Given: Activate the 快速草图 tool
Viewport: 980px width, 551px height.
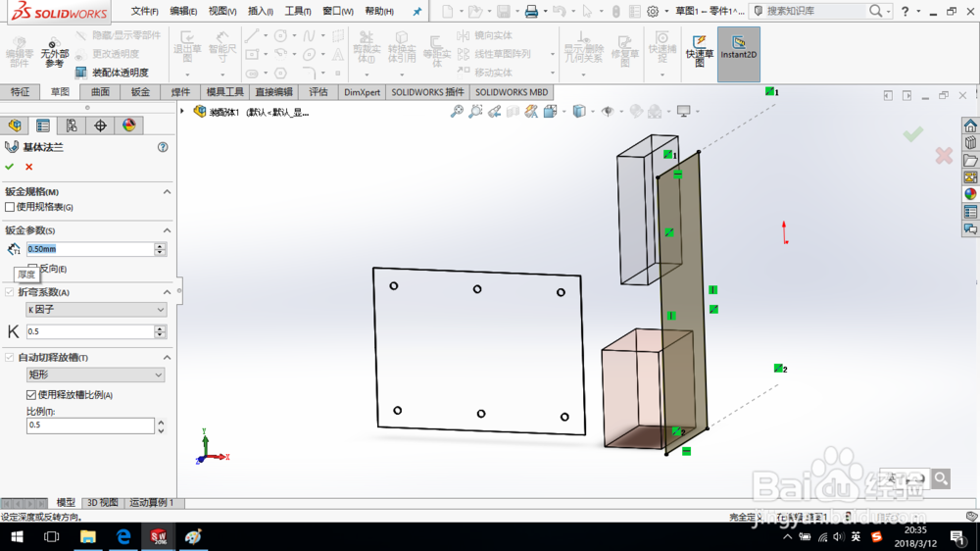Looking at the screenshot, I should click(x=700, y=51).
